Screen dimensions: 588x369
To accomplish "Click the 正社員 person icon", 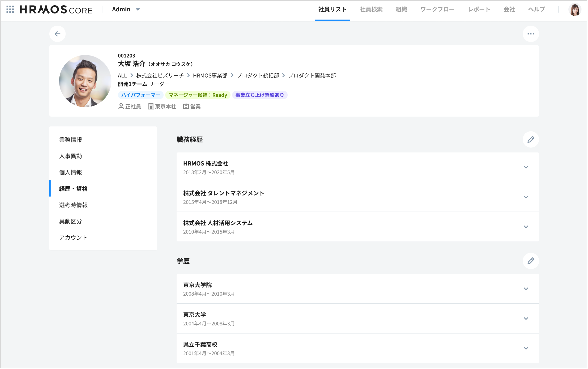I will [121, 106].
